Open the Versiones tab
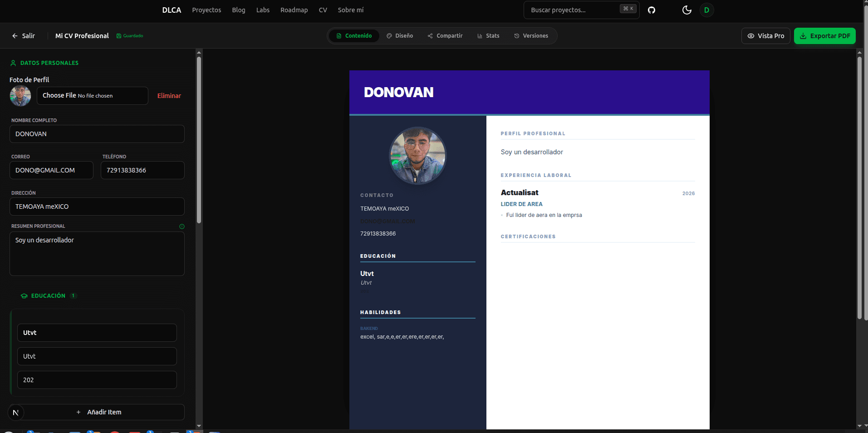868x433 pixels. [x=531, y=36]
